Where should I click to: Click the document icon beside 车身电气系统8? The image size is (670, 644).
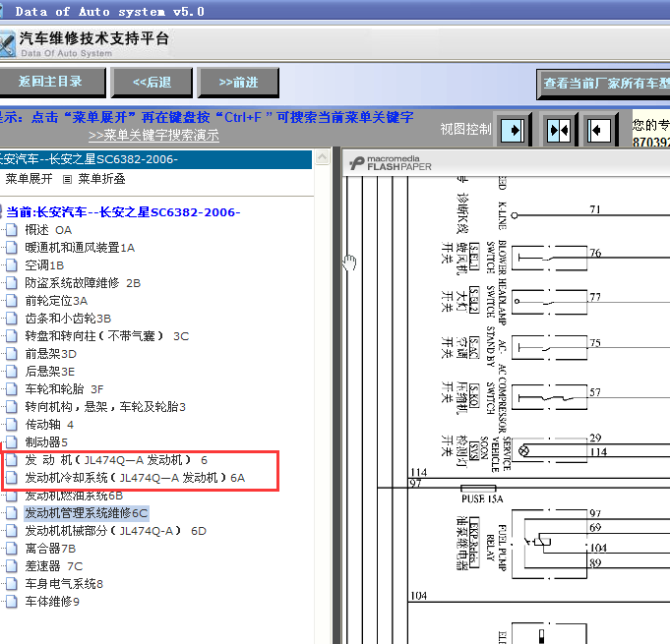[12, 584]
